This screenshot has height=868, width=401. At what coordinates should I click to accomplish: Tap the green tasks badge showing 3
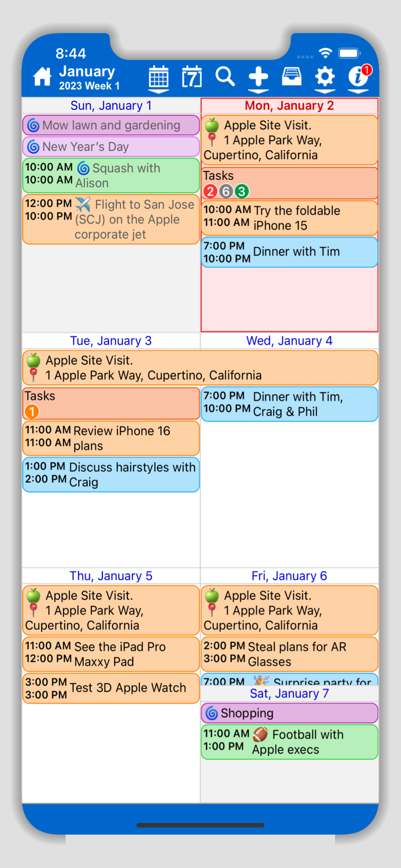pos(242,191)
